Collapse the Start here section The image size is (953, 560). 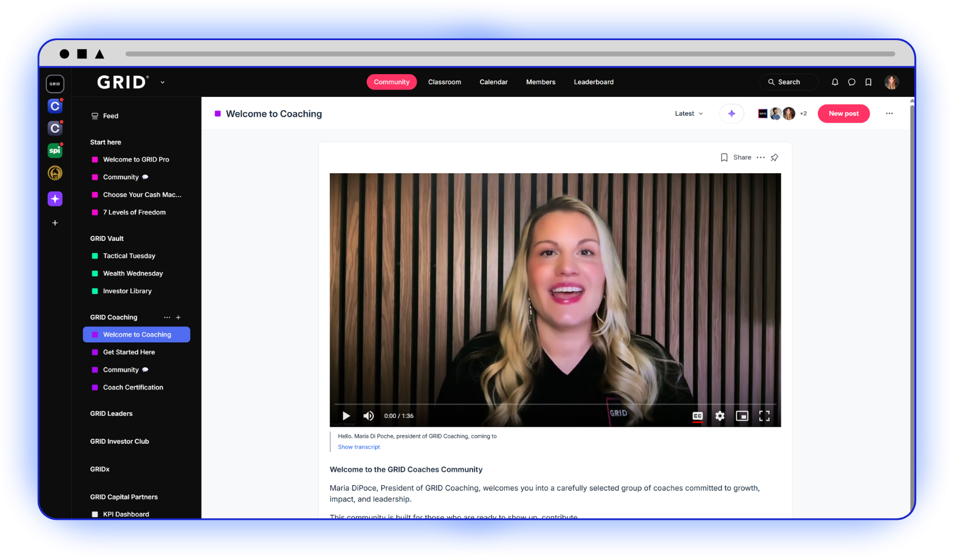[x=105, y=142]
